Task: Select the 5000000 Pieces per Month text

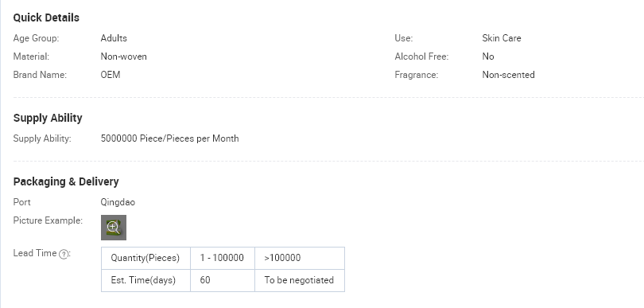Action: [169, 138]
